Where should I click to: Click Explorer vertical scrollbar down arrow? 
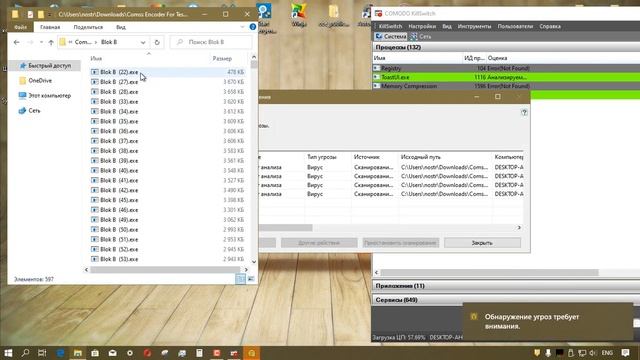254,262
